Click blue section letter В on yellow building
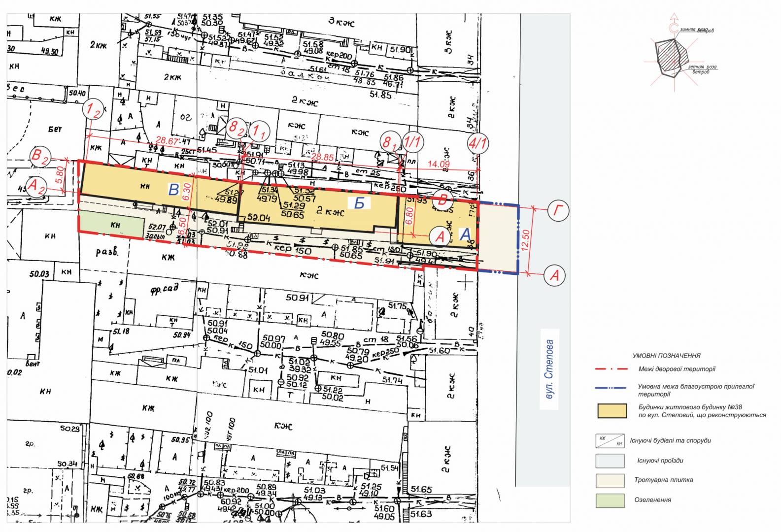781x532 pixels. tap(173, 190)
